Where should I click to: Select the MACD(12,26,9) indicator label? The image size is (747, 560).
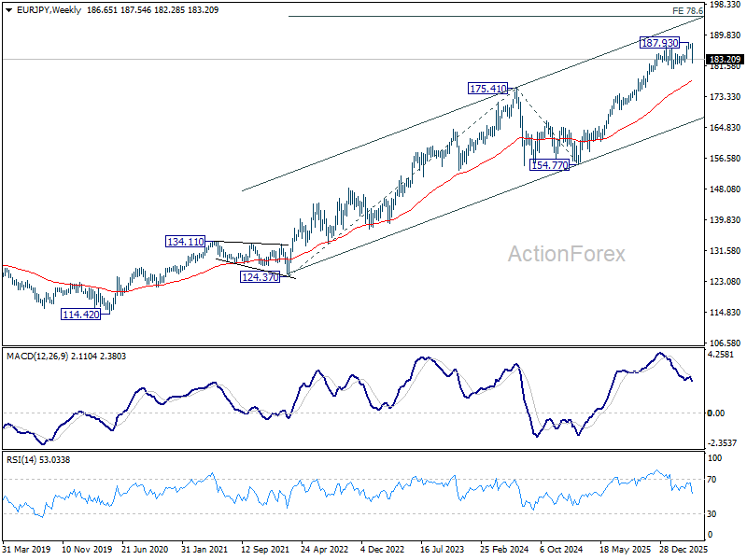point(37,357)
